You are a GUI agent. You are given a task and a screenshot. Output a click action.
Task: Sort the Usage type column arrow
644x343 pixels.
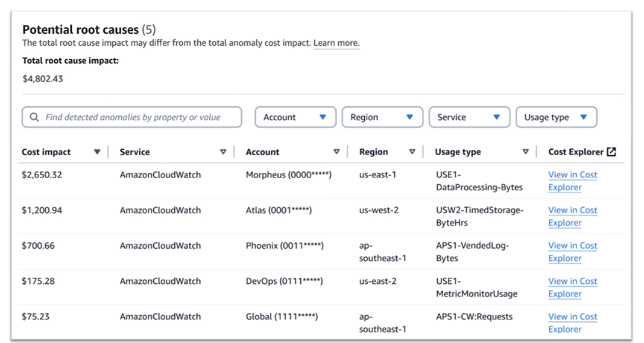pyautogui.click(x=525, y=152)
